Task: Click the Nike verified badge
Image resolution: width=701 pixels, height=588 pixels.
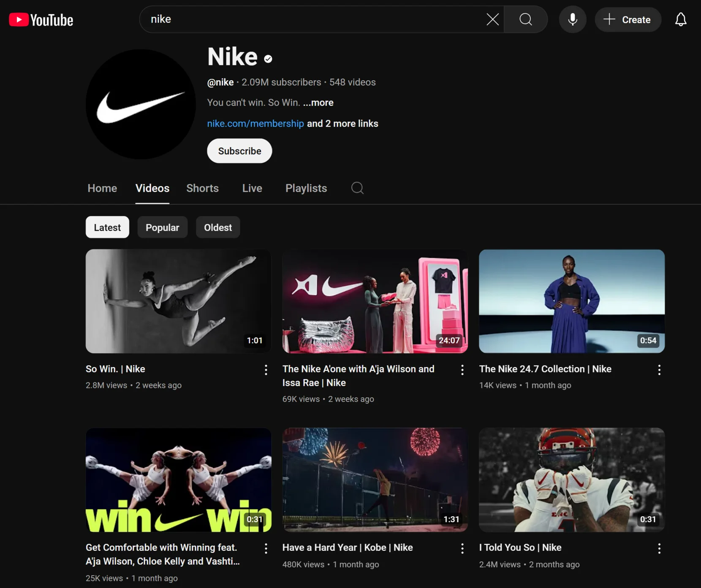Action: [x=268, y=59]
